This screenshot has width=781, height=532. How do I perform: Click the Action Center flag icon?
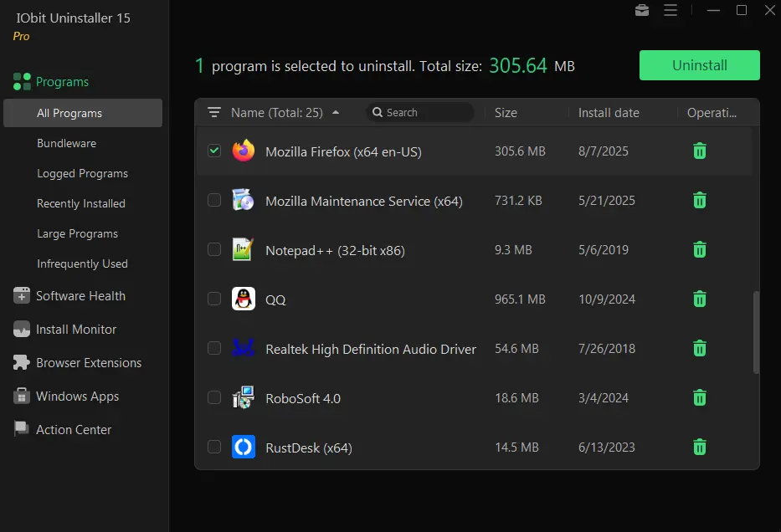(22, 429)
